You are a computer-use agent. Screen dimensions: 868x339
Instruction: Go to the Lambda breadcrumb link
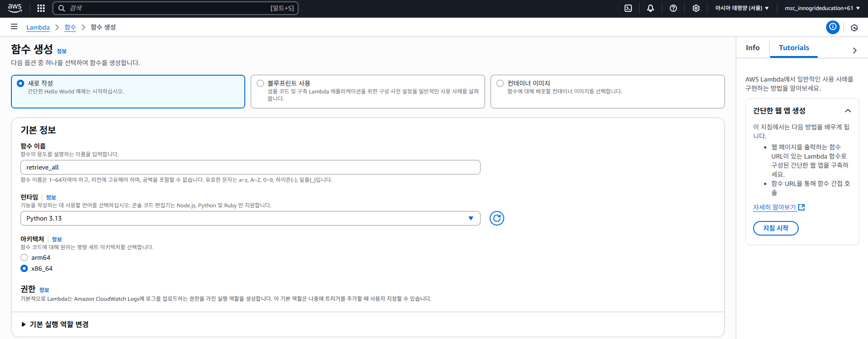pyautogui.click(x=38, y=27)
